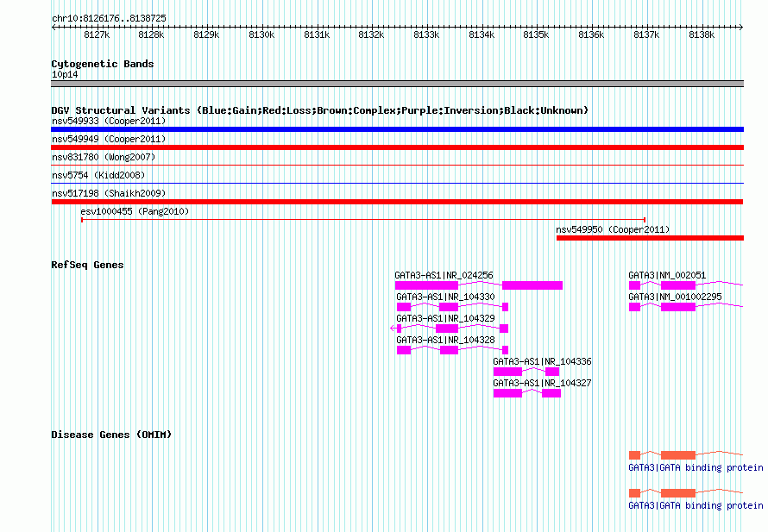Open GATA3-AS1|NR_104328 transcript label
This screenshot has height=532, width=768.
(445, 340)
